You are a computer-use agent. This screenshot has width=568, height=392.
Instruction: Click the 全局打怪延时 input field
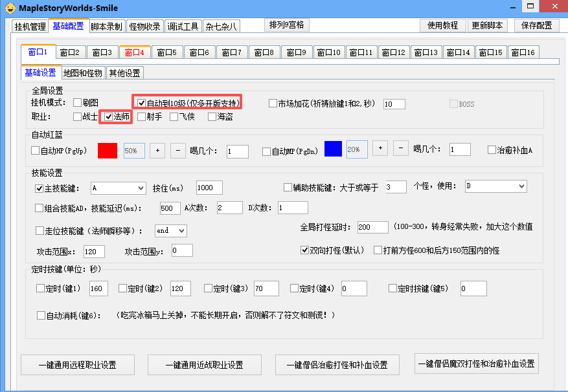pyautogui.click(x=373, y=227)
